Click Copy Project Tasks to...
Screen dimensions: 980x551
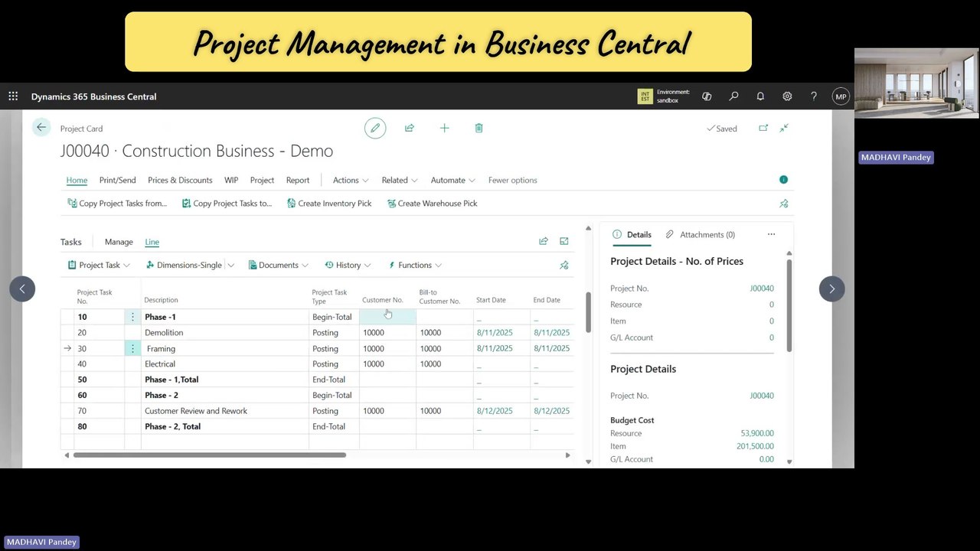tap(227, 204)
